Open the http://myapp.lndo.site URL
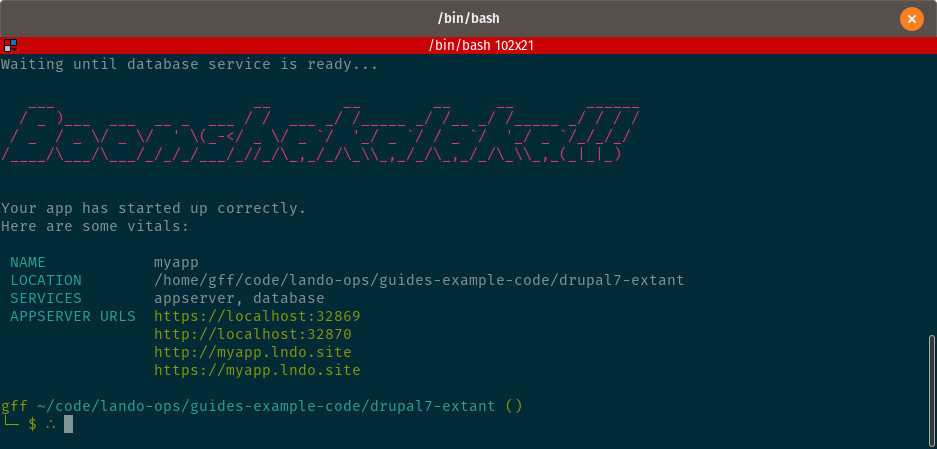The image size is (937, 449). (x=253, y=352)
